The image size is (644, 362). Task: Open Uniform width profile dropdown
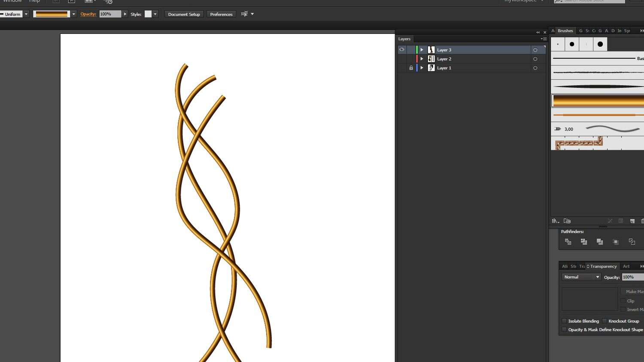(26, 14)
